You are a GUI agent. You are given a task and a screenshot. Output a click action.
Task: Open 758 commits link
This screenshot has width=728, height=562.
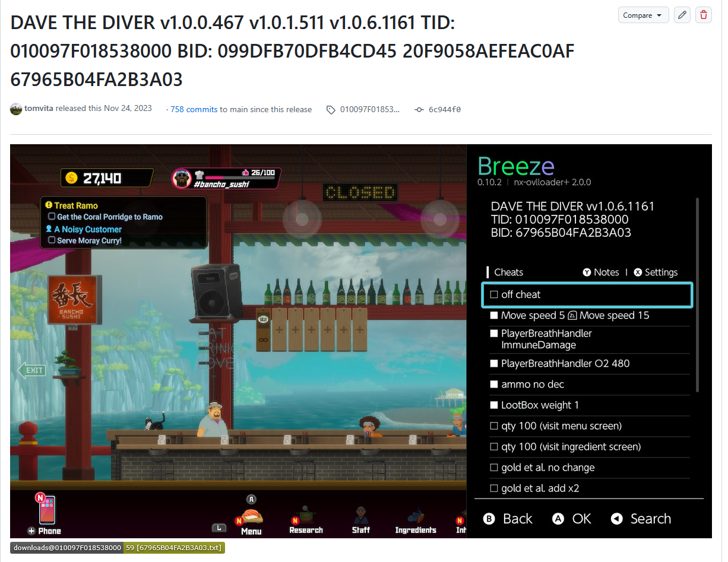(194, 109)
